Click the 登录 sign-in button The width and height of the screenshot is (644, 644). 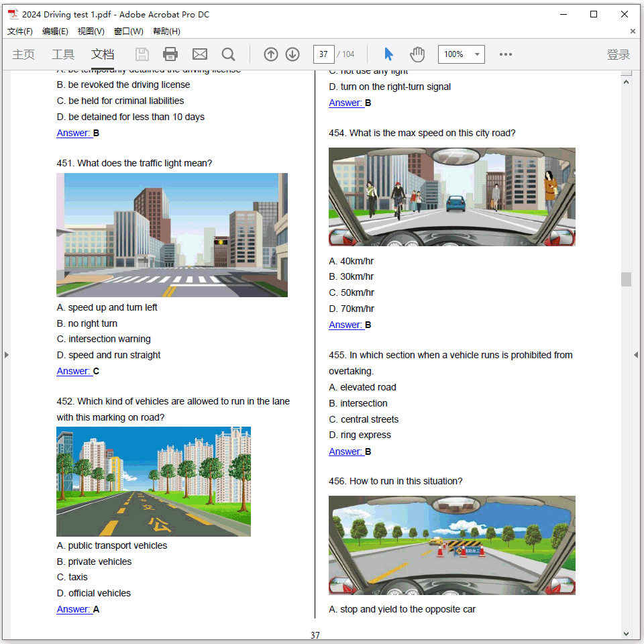618,54
